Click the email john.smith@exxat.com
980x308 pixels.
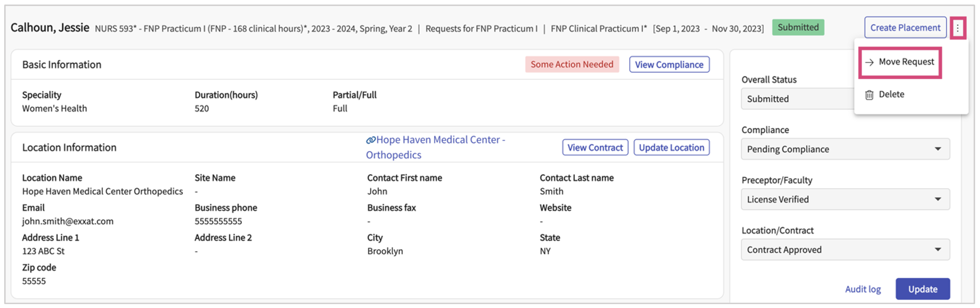coord(68,221)
